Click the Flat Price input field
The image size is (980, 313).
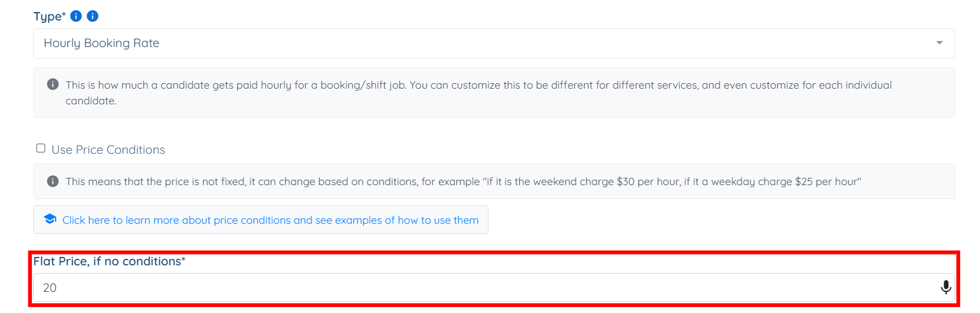(x=483, y=288)
